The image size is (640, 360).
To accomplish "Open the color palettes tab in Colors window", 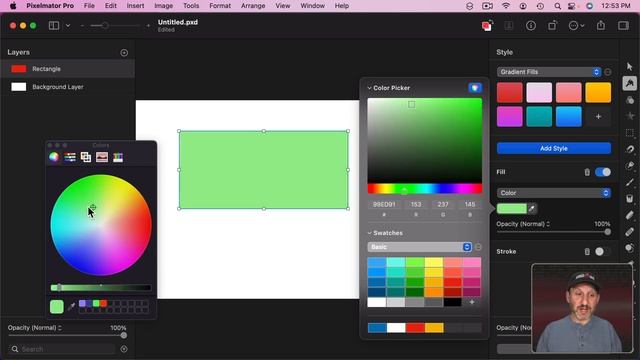I will pos(86,157).
